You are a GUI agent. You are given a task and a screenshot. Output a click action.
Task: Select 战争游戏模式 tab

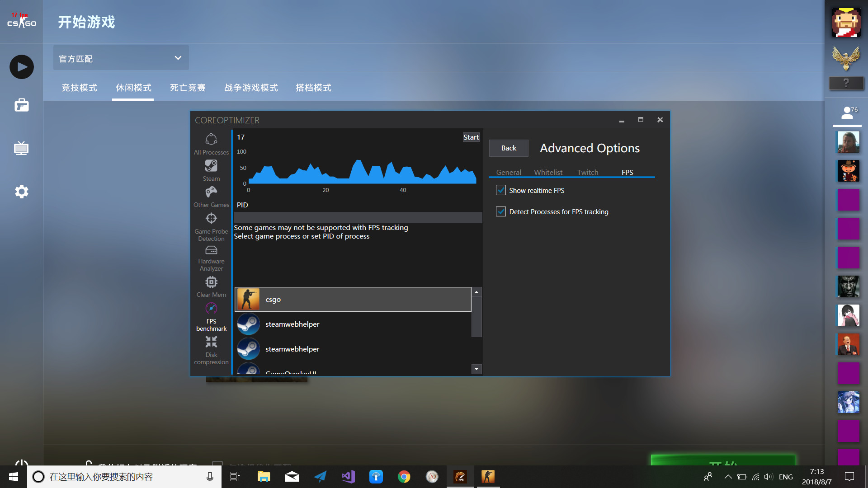tap(251, 88)
